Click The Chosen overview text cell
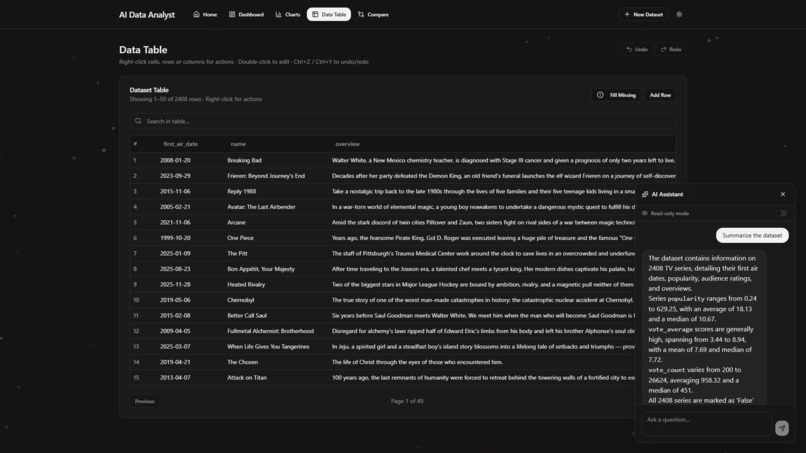This screenshot has width=806, height=453. 417,362
